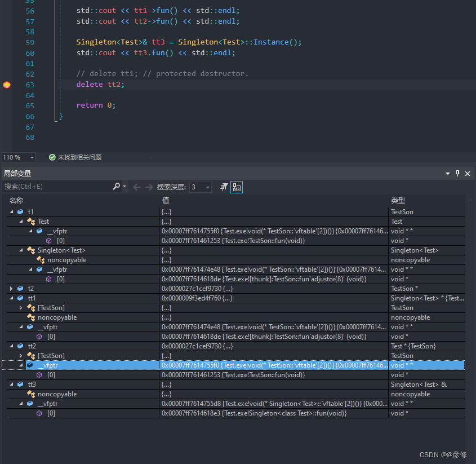476x464 pixels.
Task: Open the zoom level 110 % dropdown
Action: [x=32, y=157]
